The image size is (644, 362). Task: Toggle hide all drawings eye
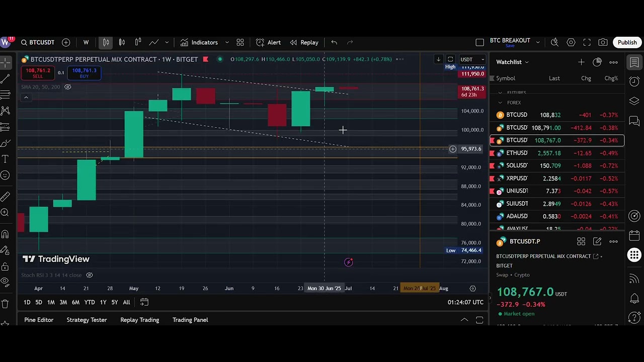click(5, 282)
